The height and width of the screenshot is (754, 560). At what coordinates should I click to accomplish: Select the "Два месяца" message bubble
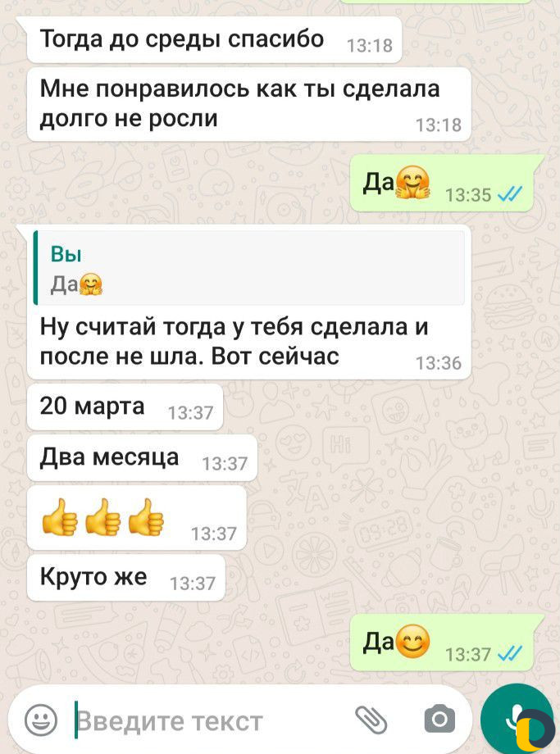click(x=143, y=458)
